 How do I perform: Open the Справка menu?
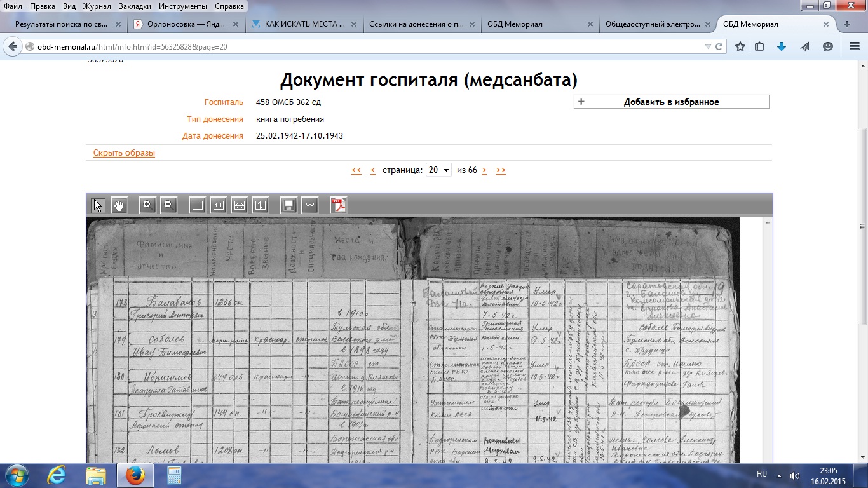click(x=229, y=6)
